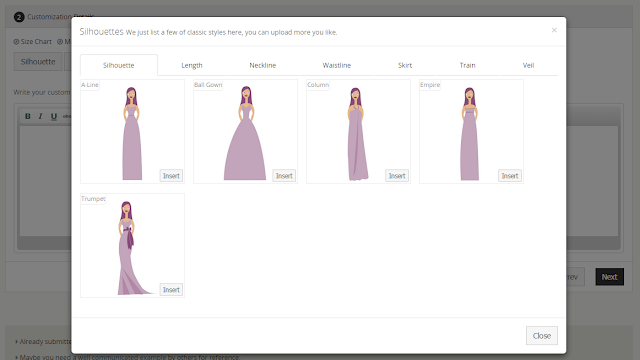640x360 pixels.
Task: Open the Size Chart link
Action: pyautogui.click(x=33, y=42)
